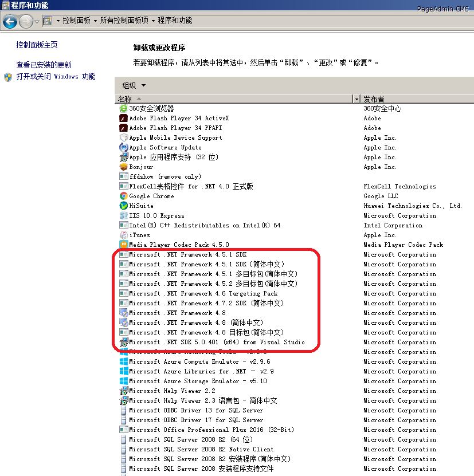
Task: Select the ffdshow (remove only) icon
Action: [x=124, y=176]
